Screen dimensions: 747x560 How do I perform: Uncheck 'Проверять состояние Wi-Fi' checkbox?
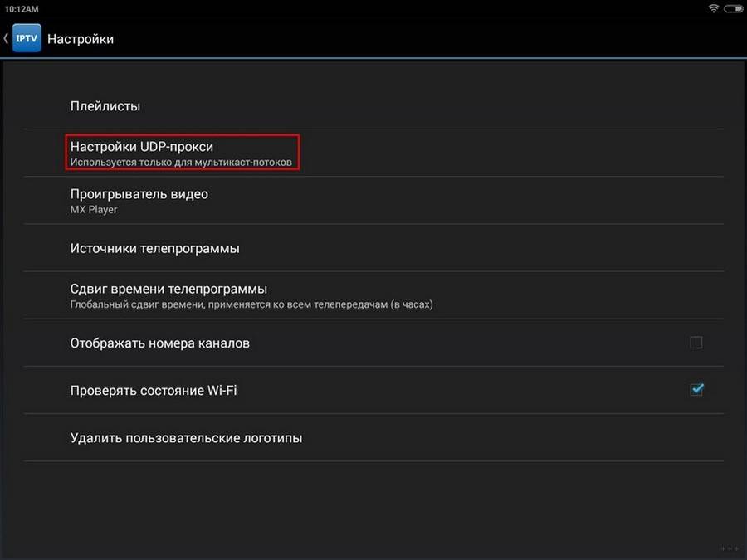pyautogui.click(x=696, y=389)
